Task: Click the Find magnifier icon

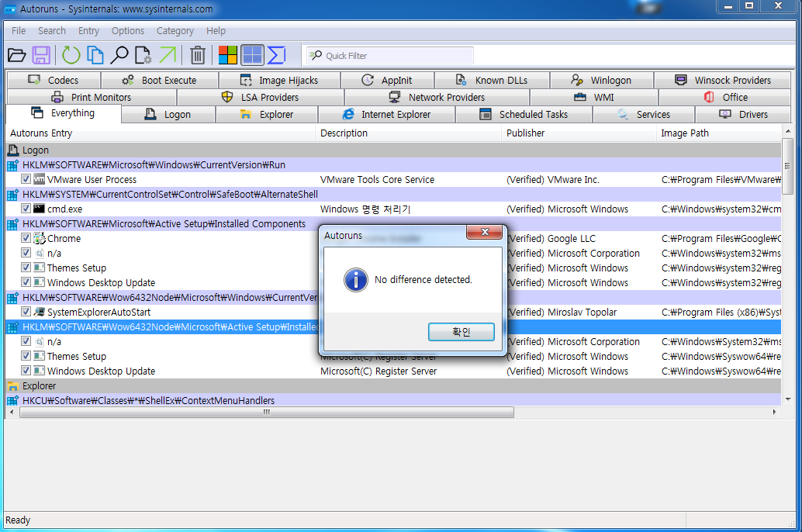Action: click(x=119, y=55)
